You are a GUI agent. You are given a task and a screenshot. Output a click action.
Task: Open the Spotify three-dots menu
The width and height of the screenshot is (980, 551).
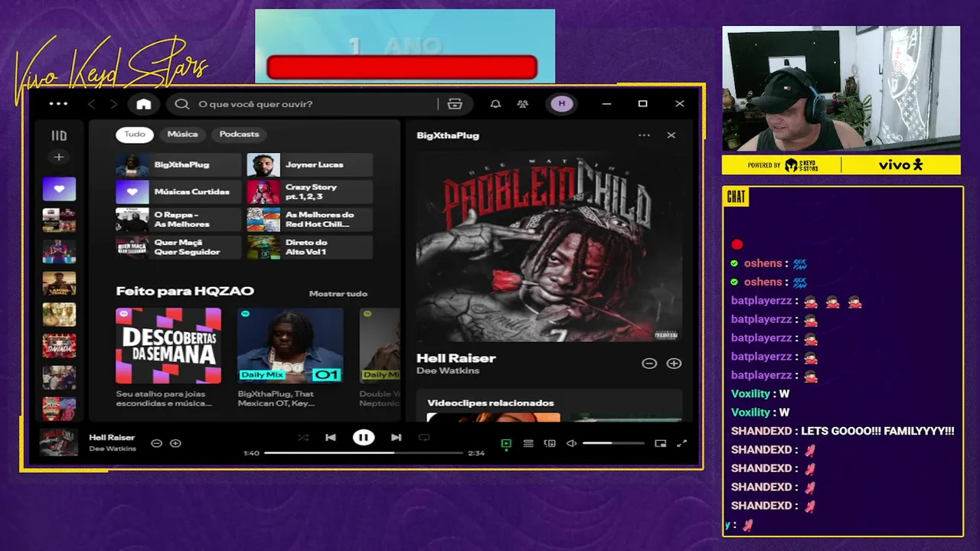click(x=58, y=104)
